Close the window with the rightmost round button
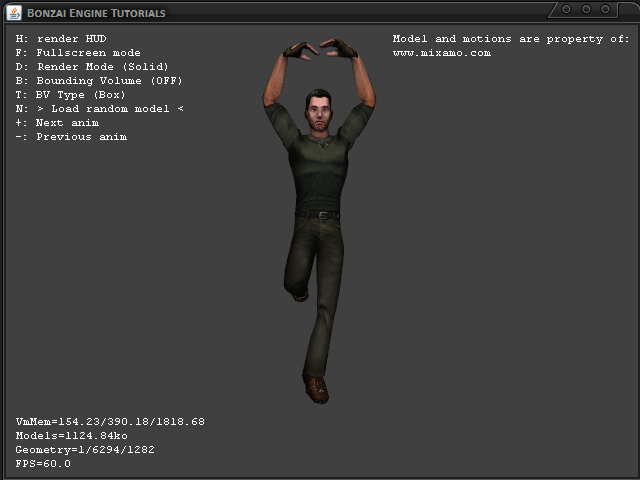The width and height of the screenshot is (640, 480). pos(608,9)
